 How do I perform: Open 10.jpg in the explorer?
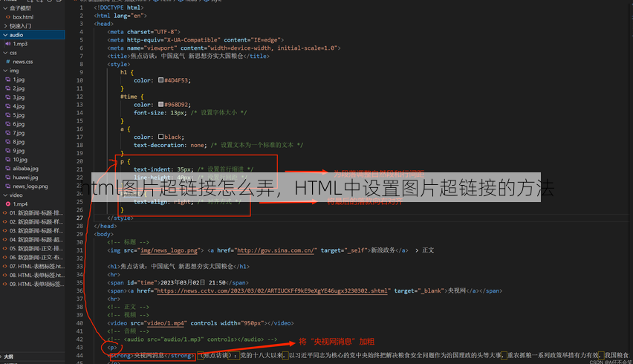[20, 160]
